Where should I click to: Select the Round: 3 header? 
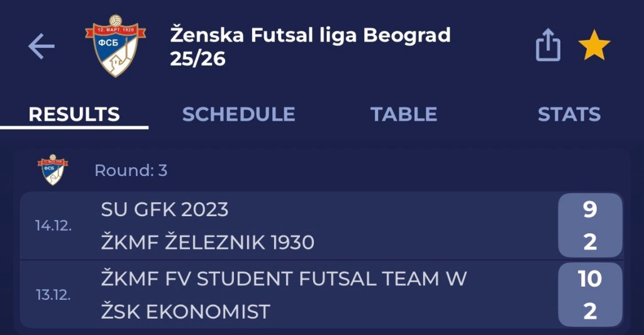[x=131, y=170]
